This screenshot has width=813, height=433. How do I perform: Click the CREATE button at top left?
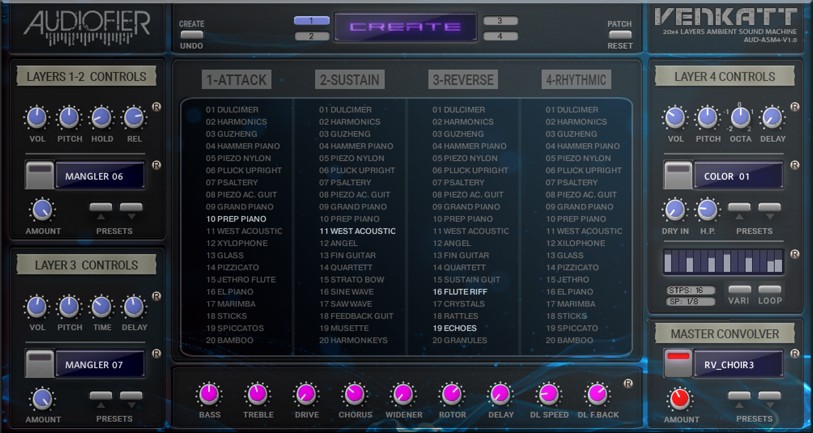pyautogui.click(x=191, y=34)
